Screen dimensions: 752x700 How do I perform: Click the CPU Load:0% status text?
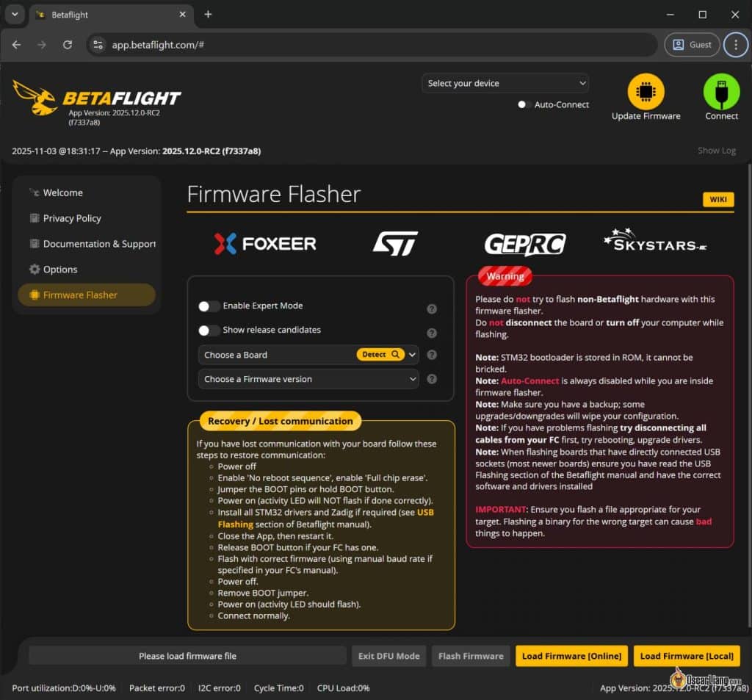(344, 688)
